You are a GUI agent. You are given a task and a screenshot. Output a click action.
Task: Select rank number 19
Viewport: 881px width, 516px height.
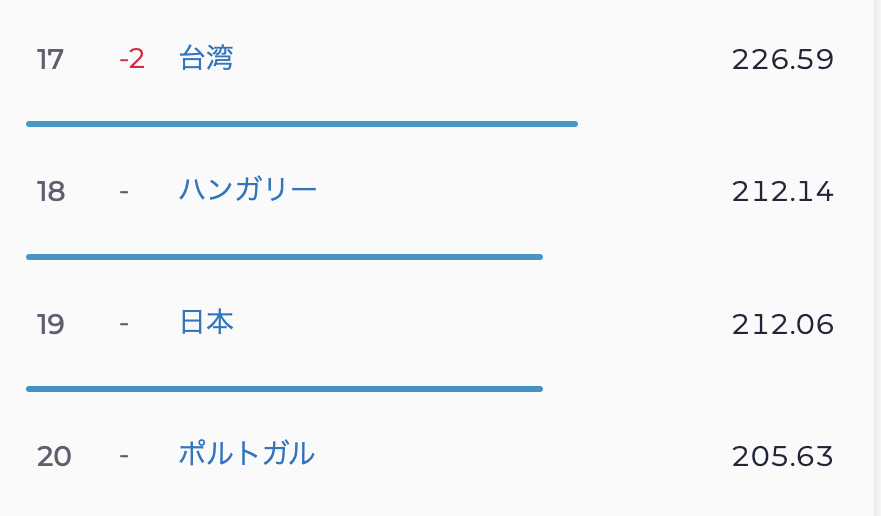51,324
